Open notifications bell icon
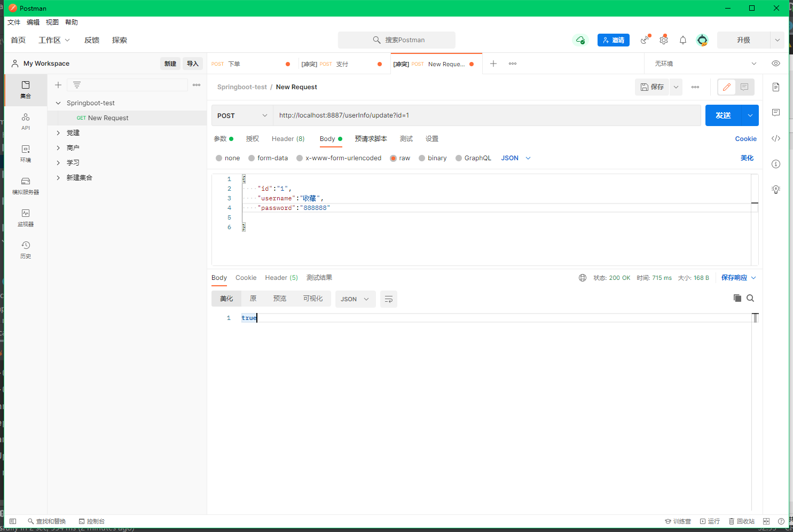This screenshot has height=532, width=793. tap(683, 40)
